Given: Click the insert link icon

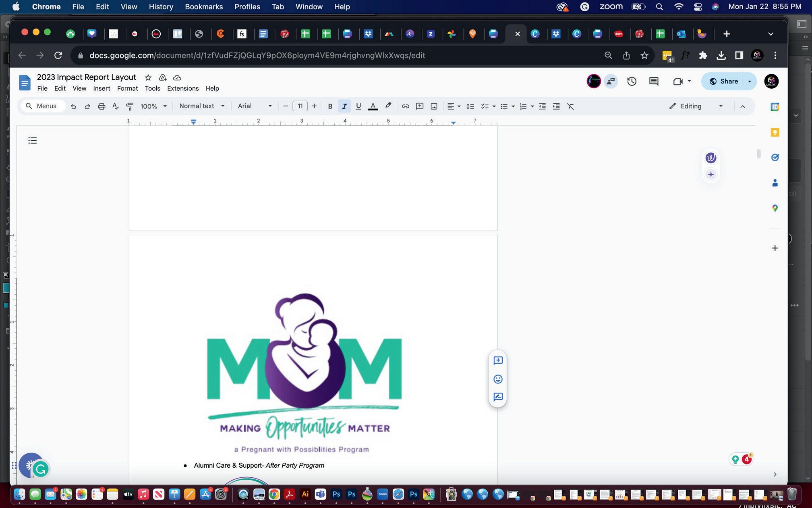Looking at the screenshot, I should pyautogui.click(x=405, y=106).
